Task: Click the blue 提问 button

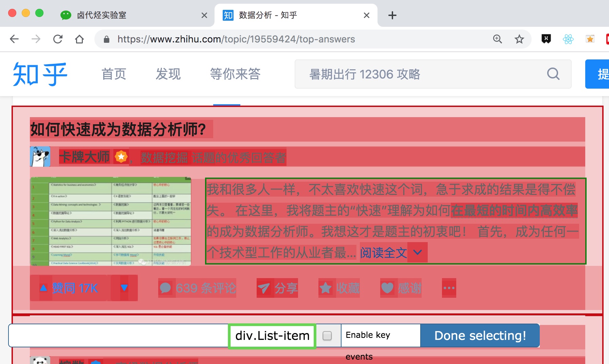Action: [597, 74]
